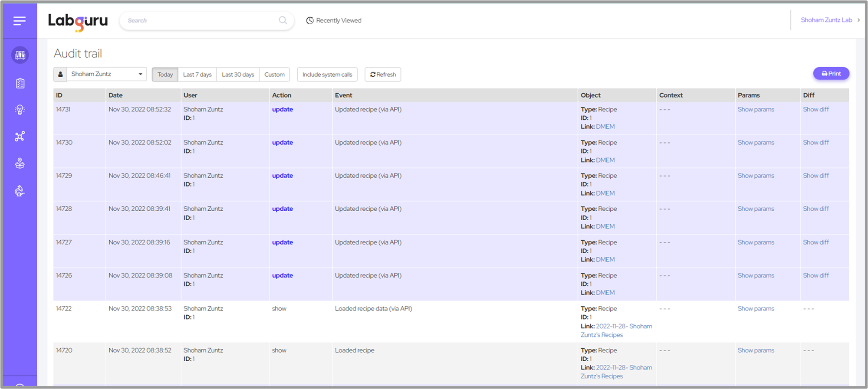
Task: Select the Last 30 days tab
Action: [x=238, y=75]
